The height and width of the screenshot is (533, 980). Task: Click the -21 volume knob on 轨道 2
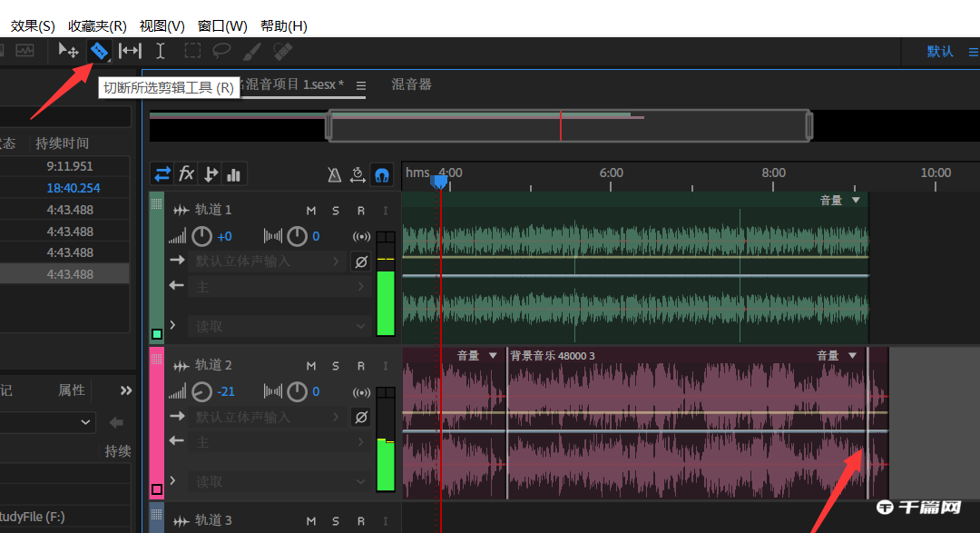(201, 391)
